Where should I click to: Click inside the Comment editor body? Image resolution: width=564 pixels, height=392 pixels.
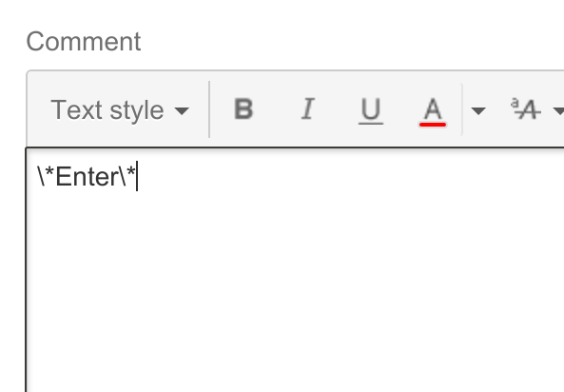[295, 270]
